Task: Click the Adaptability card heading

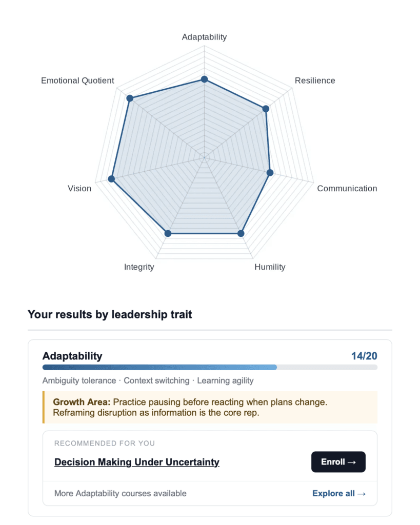Action: click(72, 356)
